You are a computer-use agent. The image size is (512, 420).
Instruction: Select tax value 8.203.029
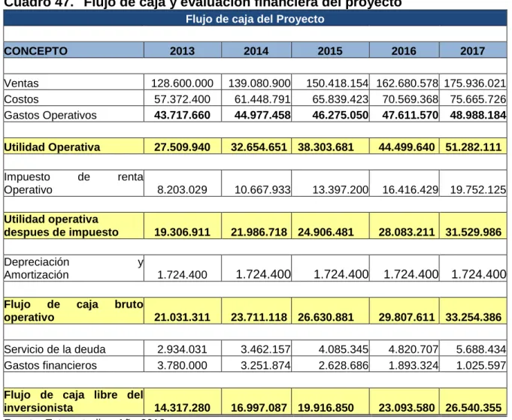pos(182,190)
